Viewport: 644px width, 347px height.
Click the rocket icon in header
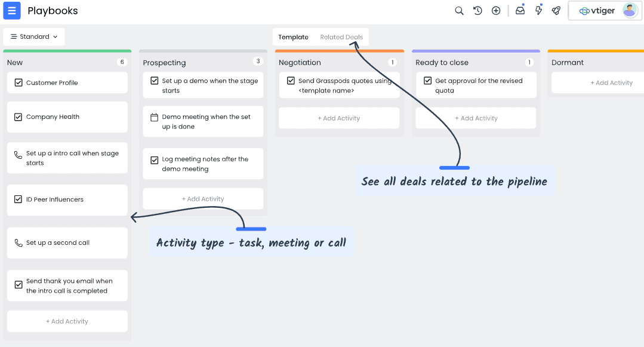[x=556, y=11]
